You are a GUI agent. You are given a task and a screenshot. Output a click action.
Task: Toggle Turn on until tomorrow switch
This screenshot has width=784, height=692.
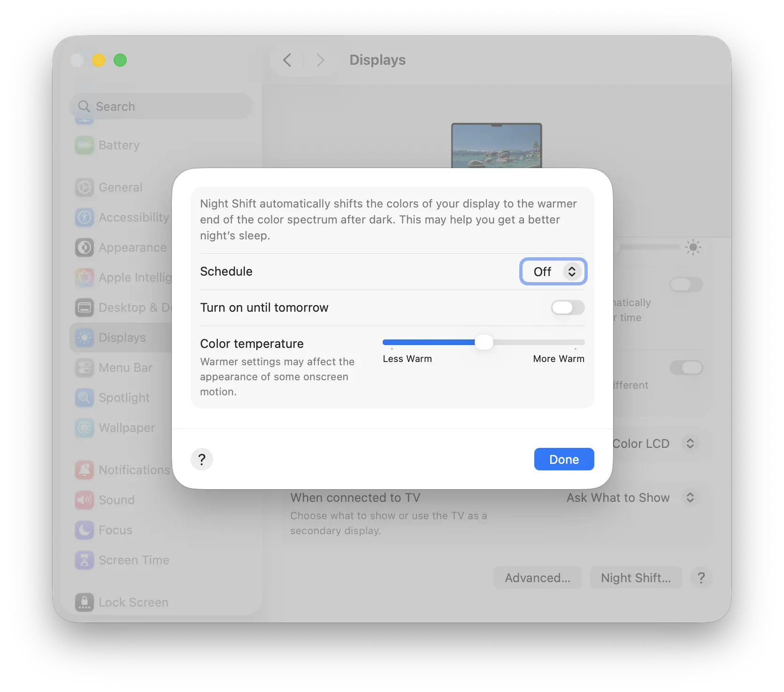click(568, 308)
